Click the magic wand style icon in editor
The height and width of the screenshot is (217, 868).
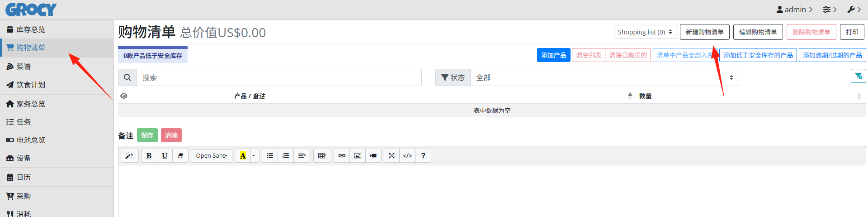click(x=129, y=156)
